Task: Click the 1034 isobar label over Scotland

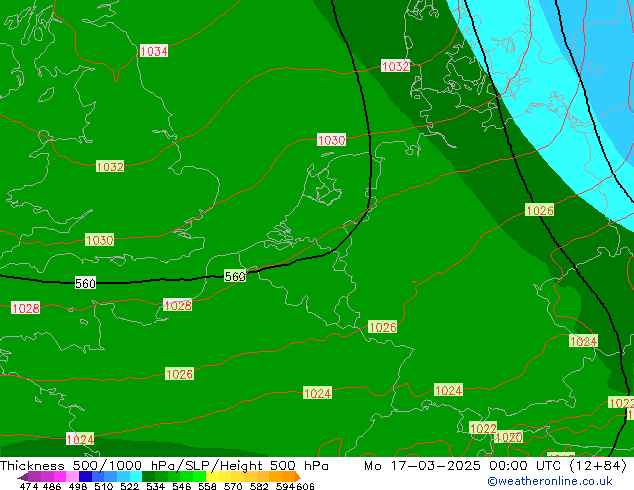Action: (x=154, y=51)
